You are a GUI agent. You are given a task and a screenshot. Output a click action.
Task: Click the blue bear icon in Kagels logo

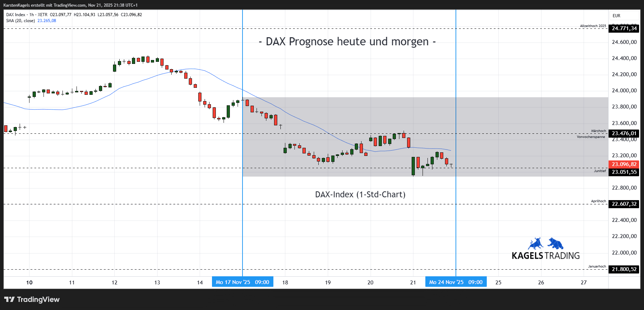click(556, 243)
